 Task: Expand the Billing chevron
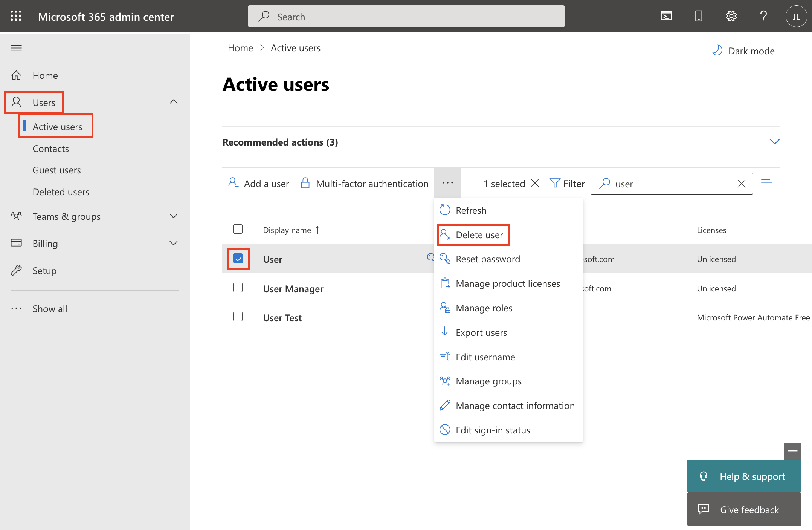(x=174, y=243)
